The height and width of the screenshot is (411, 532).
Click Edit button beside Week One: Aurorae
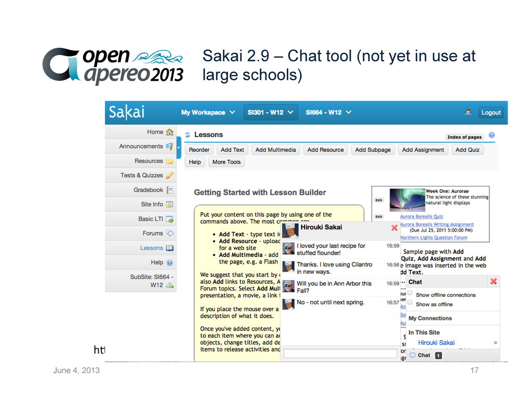pos(379,200)
